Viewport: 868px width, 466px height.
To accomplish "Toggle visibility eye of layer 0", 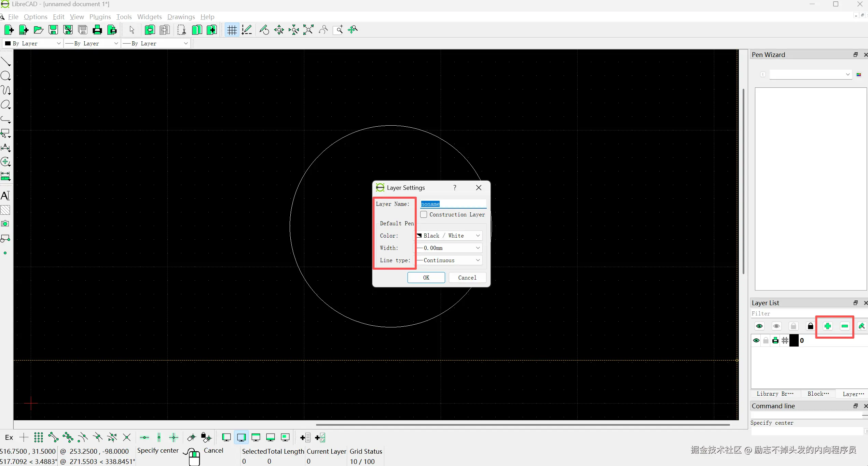I will click(756, 341).
